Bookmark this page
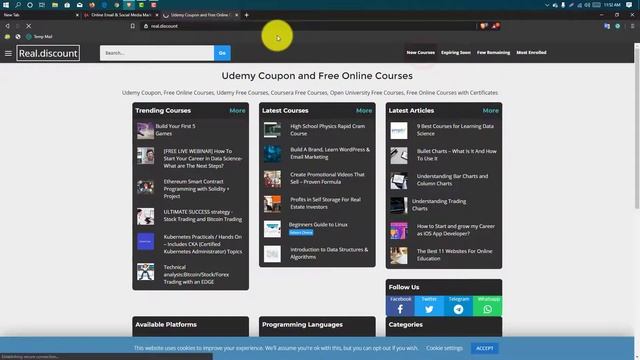This screenshot has width=640, height=360. [133, 26]
